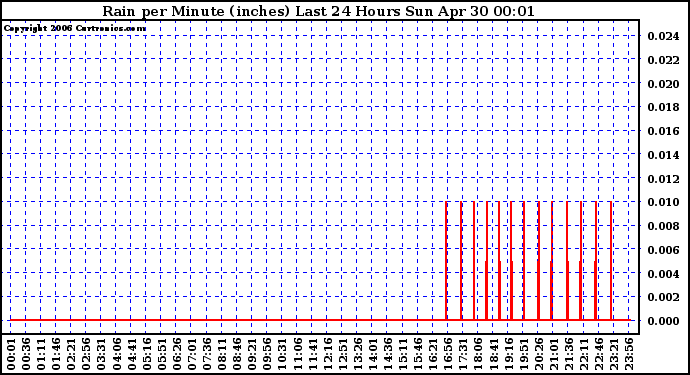Click the 01:46 time label

point(56,354)
